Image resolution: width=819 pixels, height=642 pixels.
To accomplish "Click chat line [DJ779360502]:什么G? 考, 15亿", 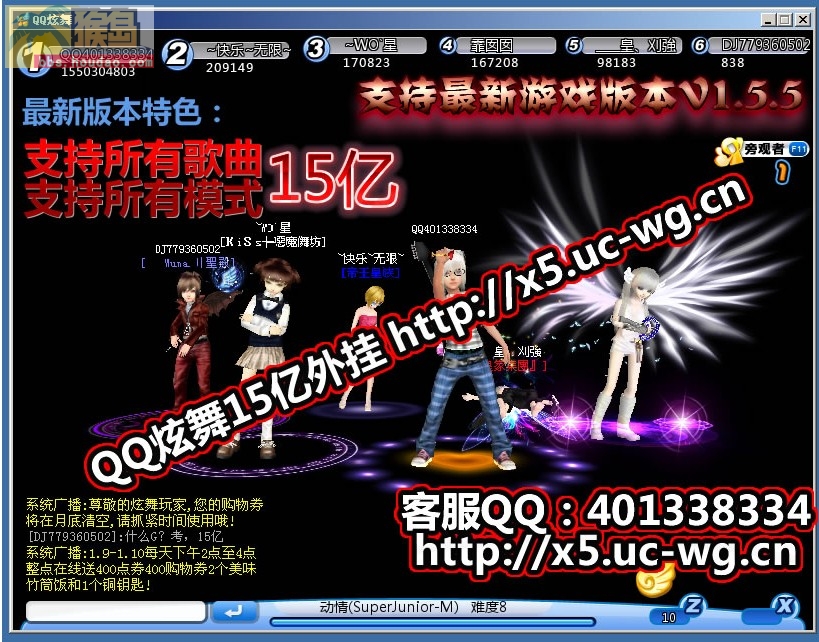I will (x=126, y=536).
